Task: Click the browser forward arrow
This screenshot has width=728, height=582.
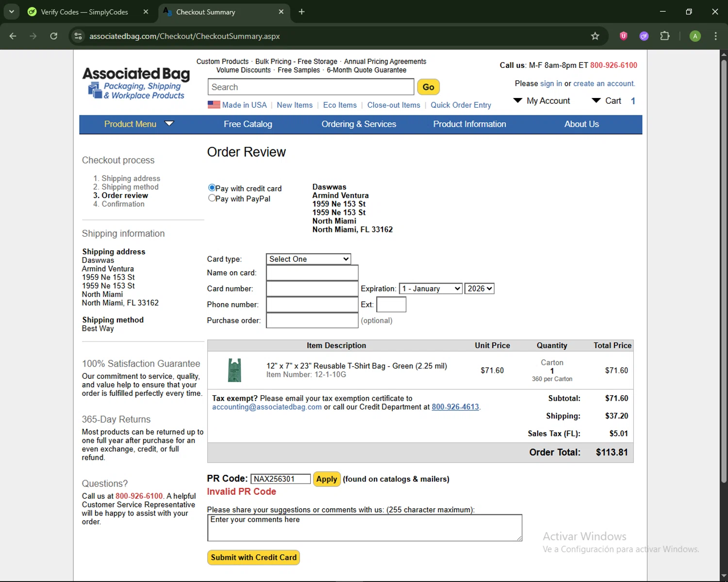Action: [33, 36]
